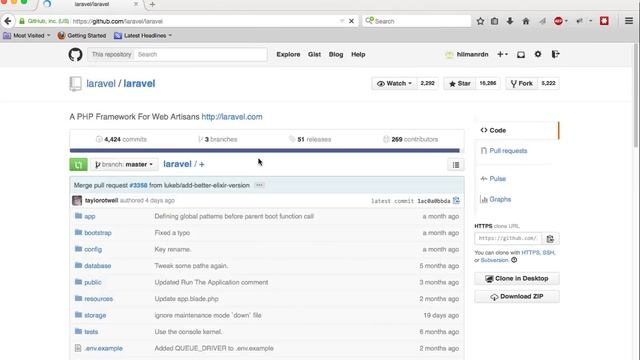Bookmark this page with the star icon
Image resolution: width=640 pixels, height=360 pixels.
tap(480, 21)
